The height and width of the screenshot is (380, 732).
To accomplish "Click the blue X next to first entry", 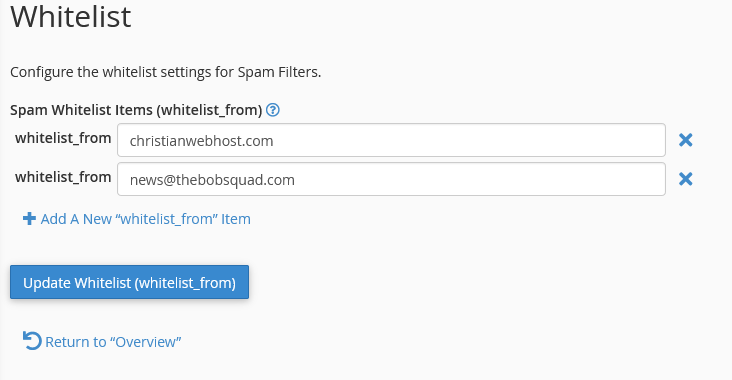I will pos(685,140).
